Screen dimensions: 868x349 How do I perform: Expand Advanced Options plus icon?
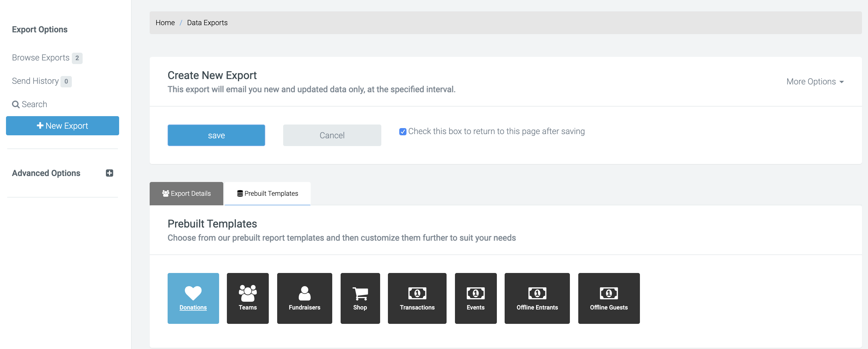tap(109, 173)
